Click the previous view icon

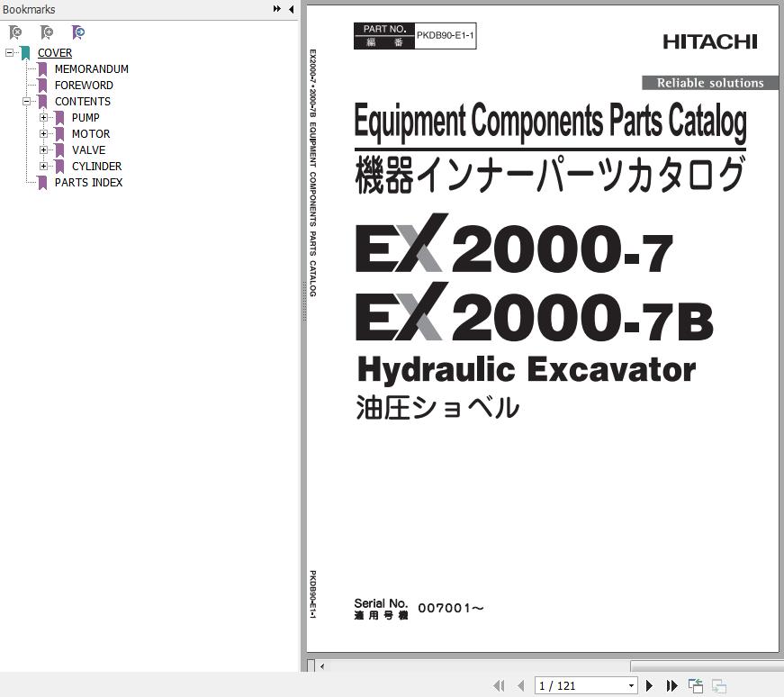[696, 685]
